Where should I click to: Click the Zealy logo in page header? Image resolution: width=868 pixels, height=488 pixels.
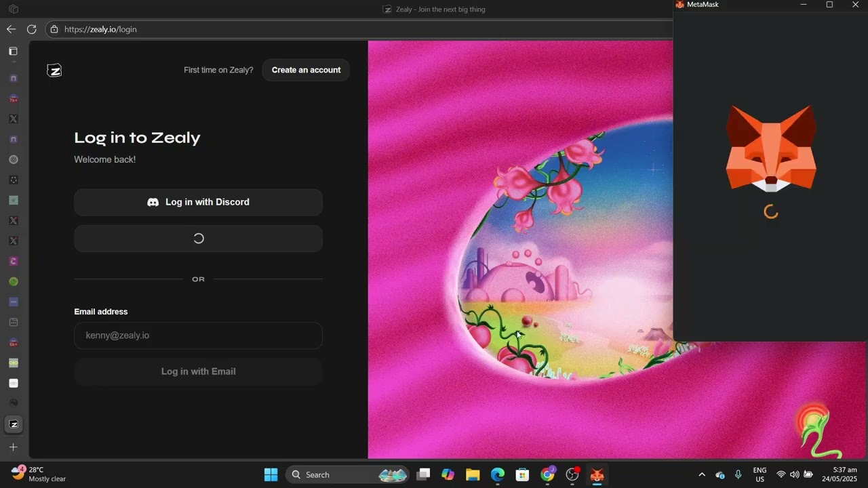click(x=54, y=70)
